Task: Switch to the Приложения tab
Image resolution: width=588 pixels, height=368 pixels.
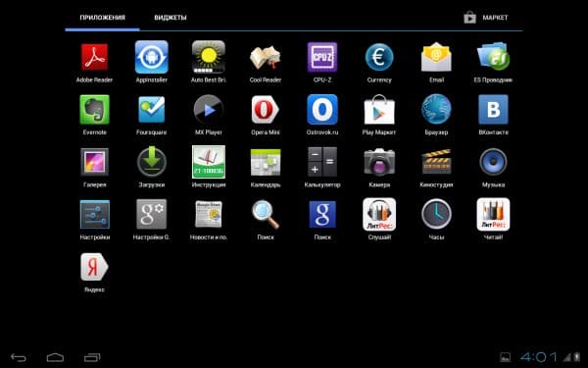Action: pyautogui.click(x=102, y=18)
